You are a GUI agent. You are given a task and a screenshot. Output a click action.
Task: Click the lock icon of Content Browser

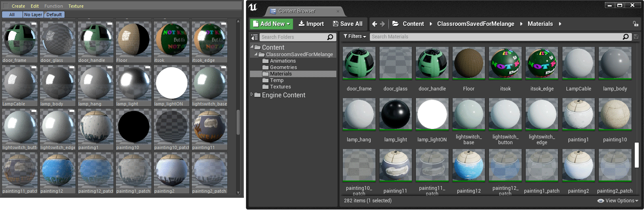pyautogui.click(x=635, y=24)
